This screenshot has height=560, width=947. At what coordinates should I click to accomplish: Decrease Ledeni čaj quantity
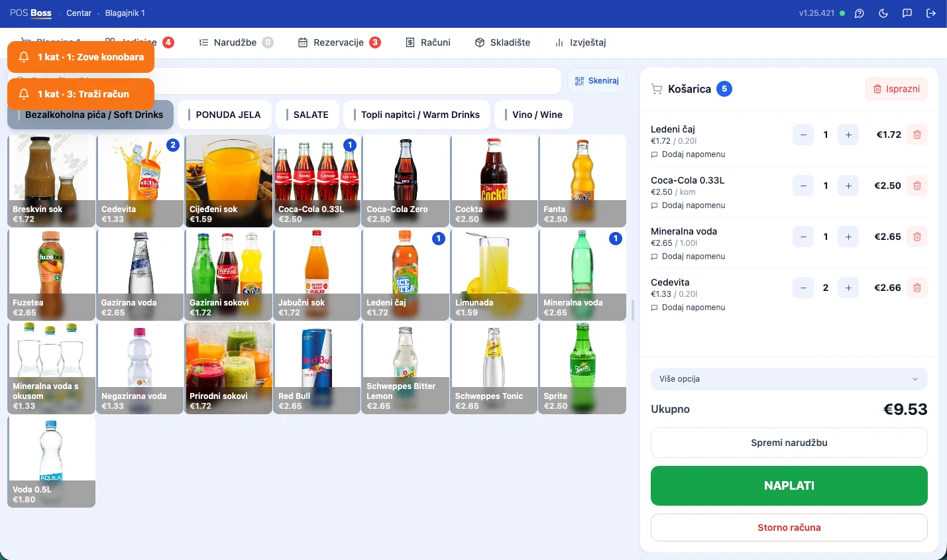pos(803,135)
